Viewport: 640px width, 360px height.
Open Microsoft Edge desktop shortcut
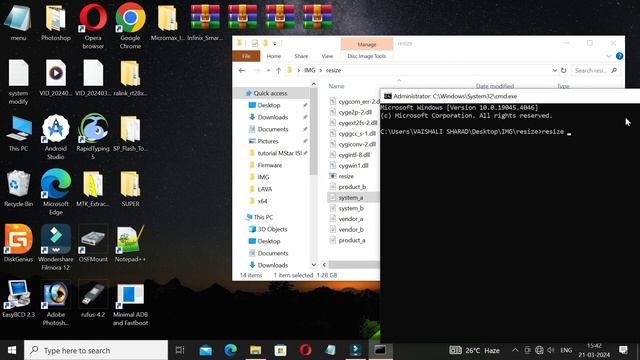56,192
